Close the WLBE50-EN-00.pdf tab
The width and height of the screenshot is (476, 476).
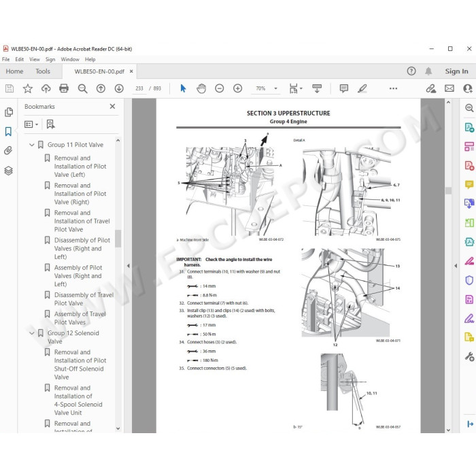point(131,71)
